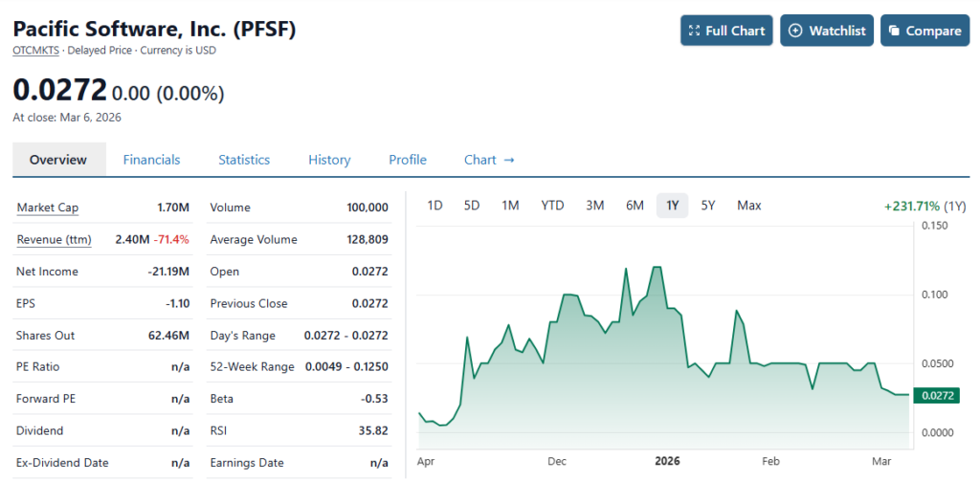Click the 0.0272 price label on chart
The width and height of the screenshot is (980, 481).
938,395
